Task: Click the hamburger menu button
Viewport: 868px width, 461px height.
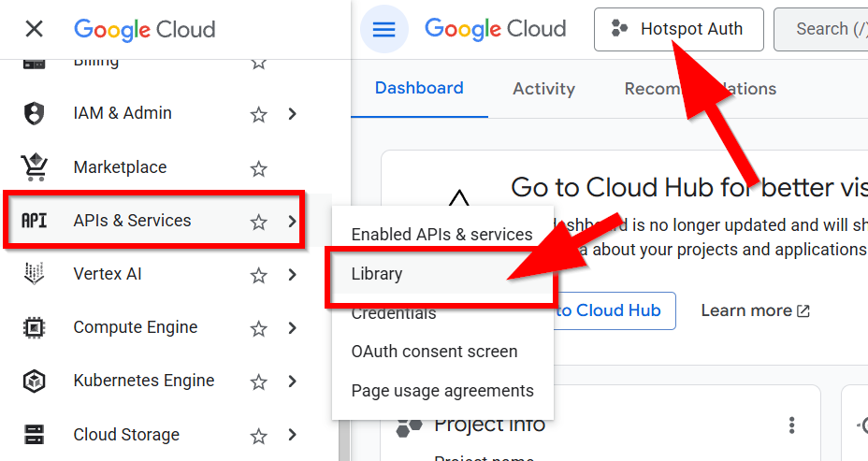Action: click(383, 29)
